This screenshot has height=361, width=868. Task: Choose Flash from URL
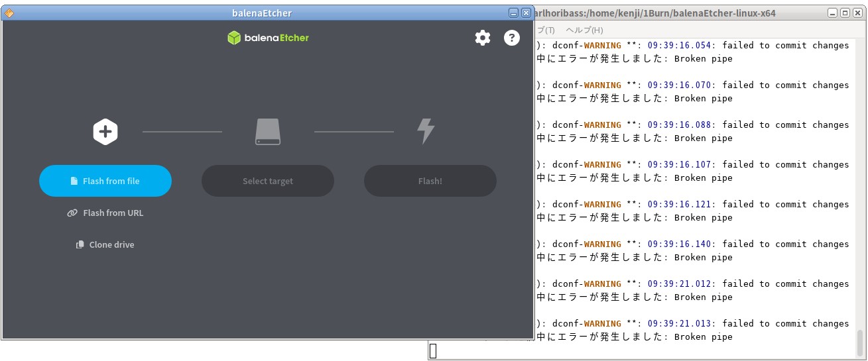105,213
